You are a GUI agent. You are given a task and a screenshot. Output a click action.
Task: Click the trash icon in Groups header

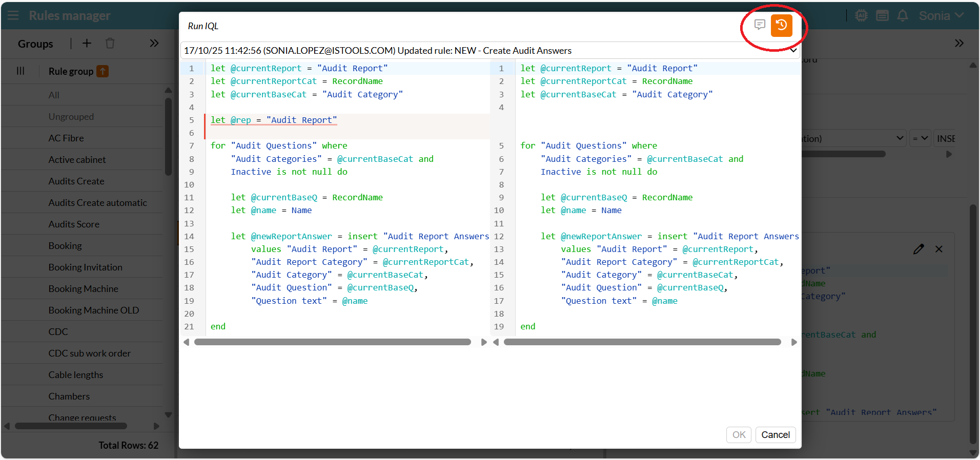110,44
